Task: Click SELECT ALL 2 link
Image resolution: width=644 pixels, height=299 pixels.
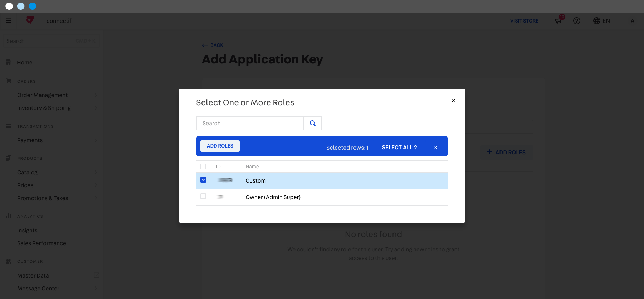Action: coord(399,148)
